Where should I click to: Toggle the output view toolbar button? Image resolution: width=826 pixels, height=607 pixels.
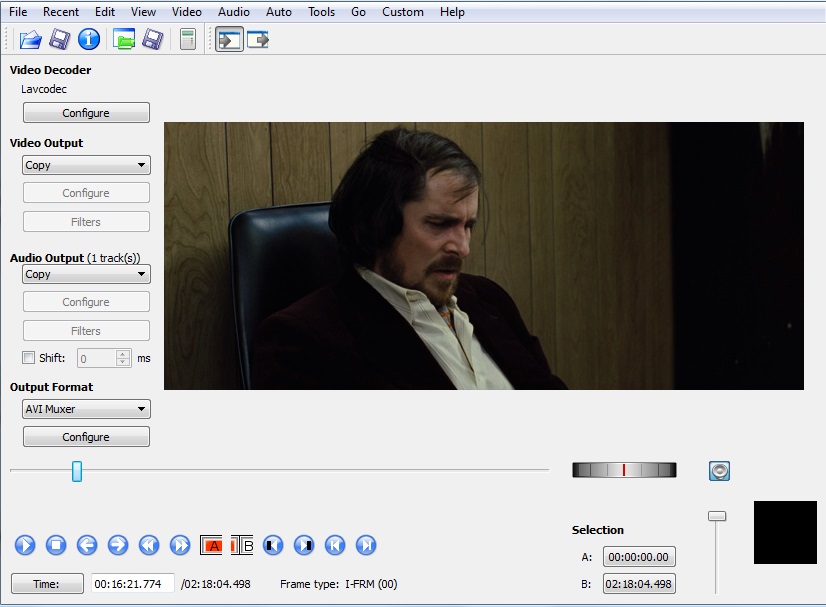pos(258,40)
